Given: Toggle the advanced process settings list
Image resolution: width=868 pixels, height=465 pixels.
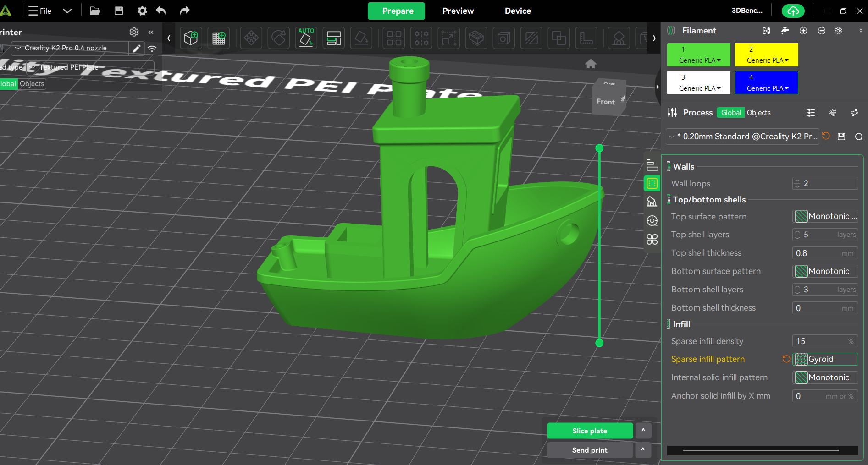Looking at the screenshot, I should 811,113.
